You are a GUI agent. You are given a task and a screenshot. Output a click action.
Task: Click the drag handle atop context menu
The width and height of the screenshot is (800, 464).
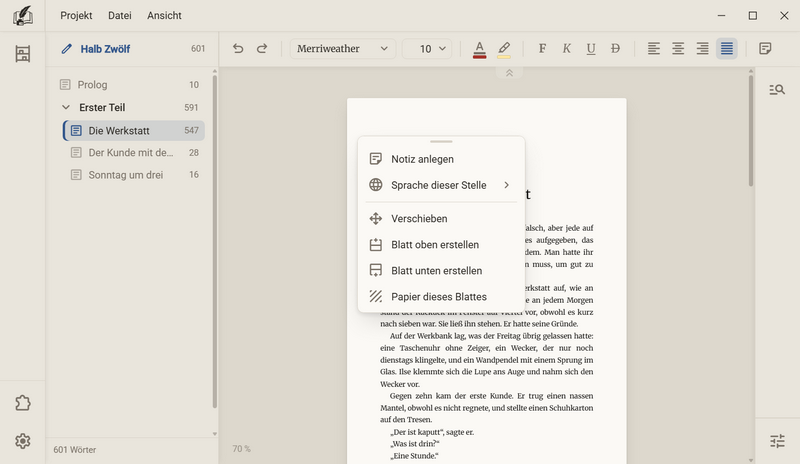point(441,141)
